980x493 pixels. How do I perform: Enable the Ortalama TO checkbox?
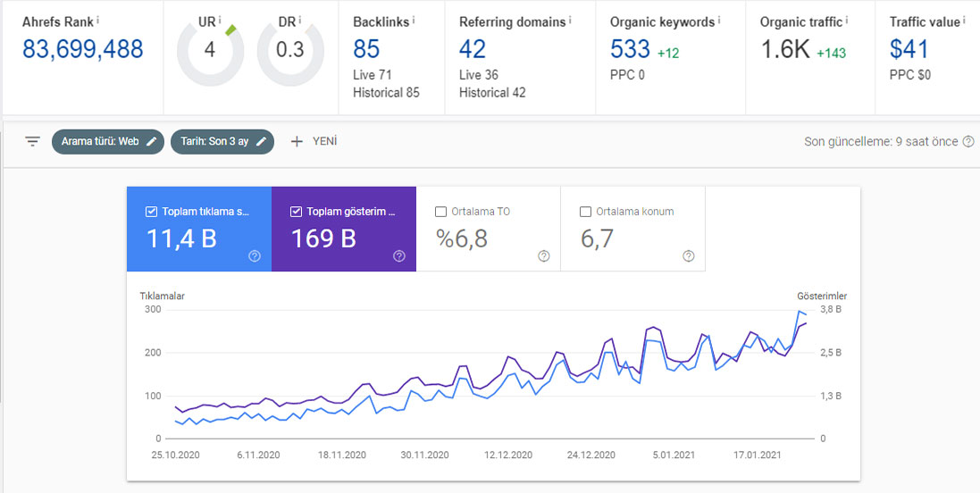(x=440, y=212)
